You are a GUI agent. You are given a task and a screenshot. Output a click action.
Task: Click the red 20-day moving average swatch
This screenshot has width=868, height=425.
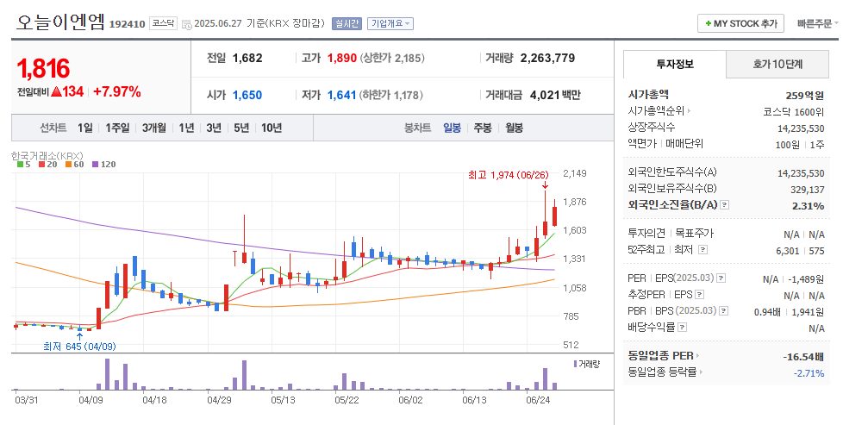click(x=42, y=165)
